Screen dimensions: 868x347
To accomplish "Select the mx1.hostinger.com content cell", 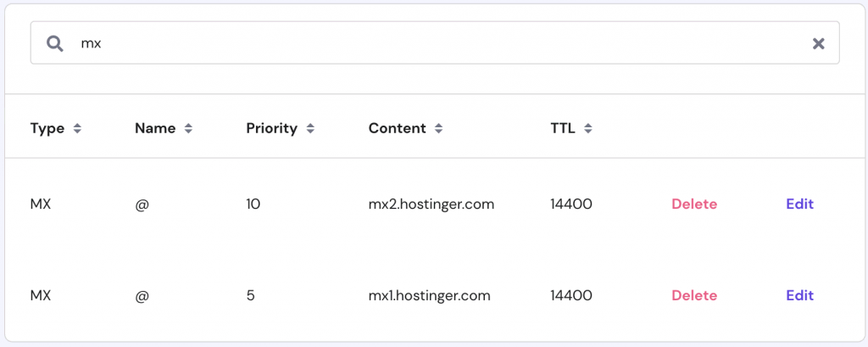I will point(429,296).
